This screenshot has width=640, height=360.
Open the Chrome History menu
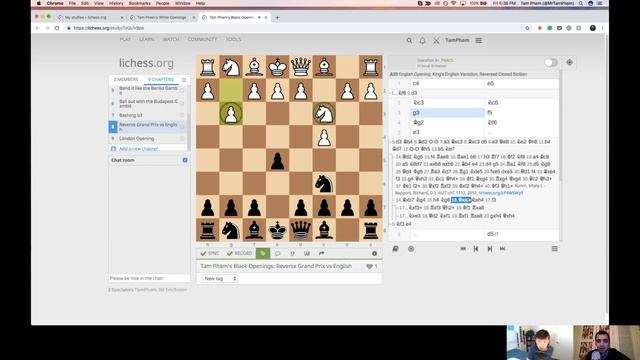[116, 3]
